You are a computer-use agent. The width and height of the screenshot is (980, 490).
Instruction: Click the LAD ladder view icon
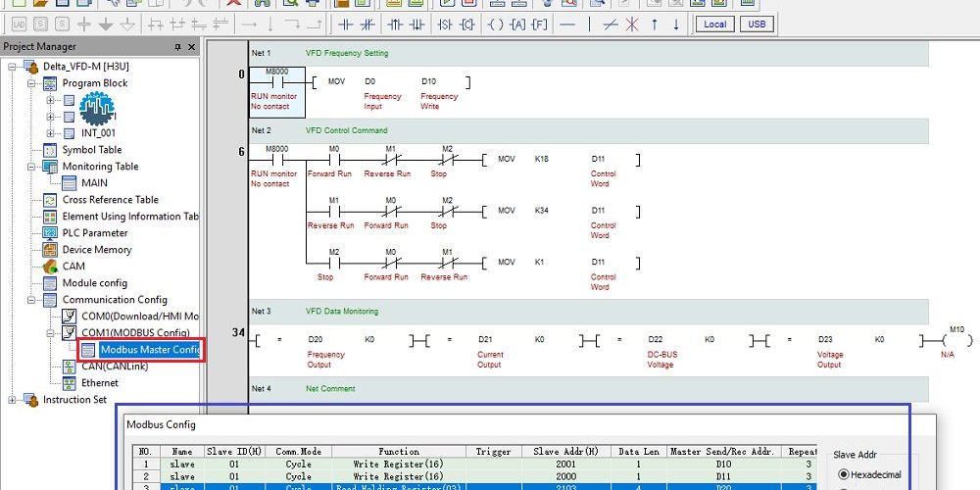click(20, 24)
